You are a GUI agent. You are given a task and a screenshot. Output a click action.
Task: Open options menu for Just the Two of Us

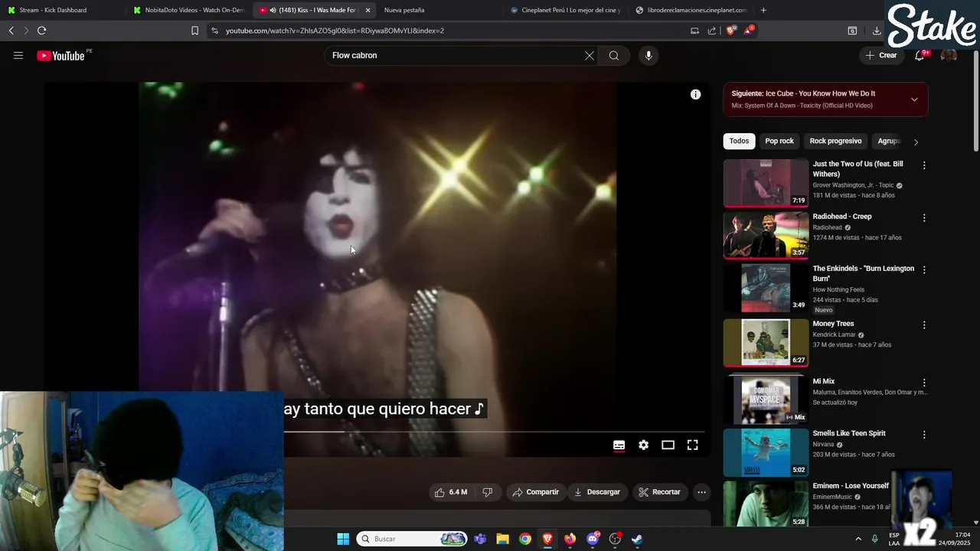(x=924, y=165)
